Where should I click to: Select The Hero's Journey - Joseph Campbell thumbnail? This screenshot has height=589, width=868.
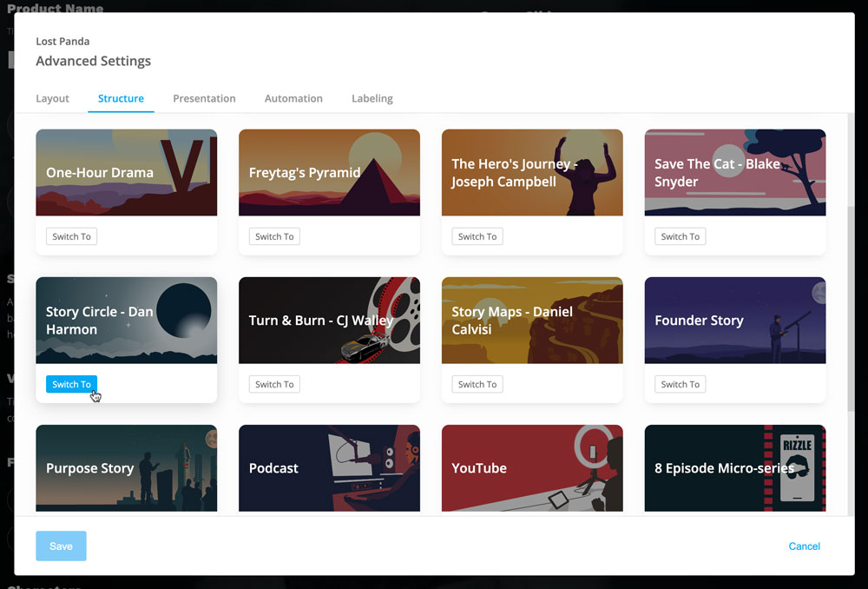click(x=532, y=172)
